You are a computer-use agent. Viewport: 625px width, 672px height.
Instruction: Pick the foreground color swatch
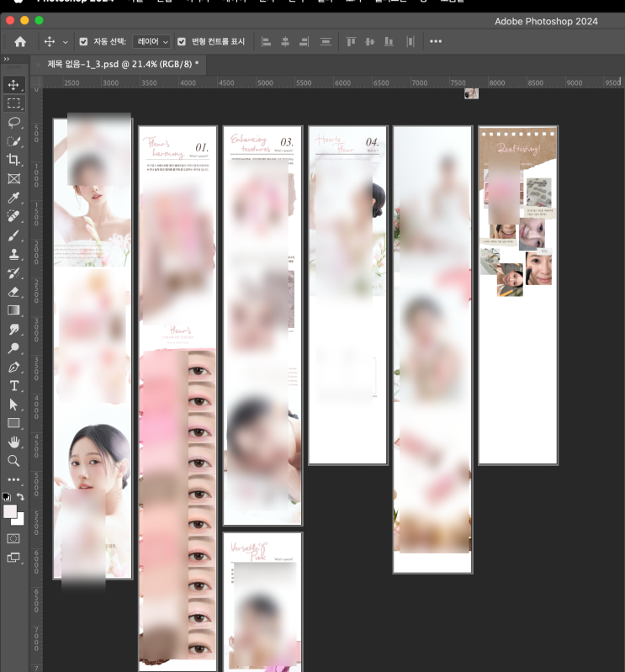tap(9, 511)
